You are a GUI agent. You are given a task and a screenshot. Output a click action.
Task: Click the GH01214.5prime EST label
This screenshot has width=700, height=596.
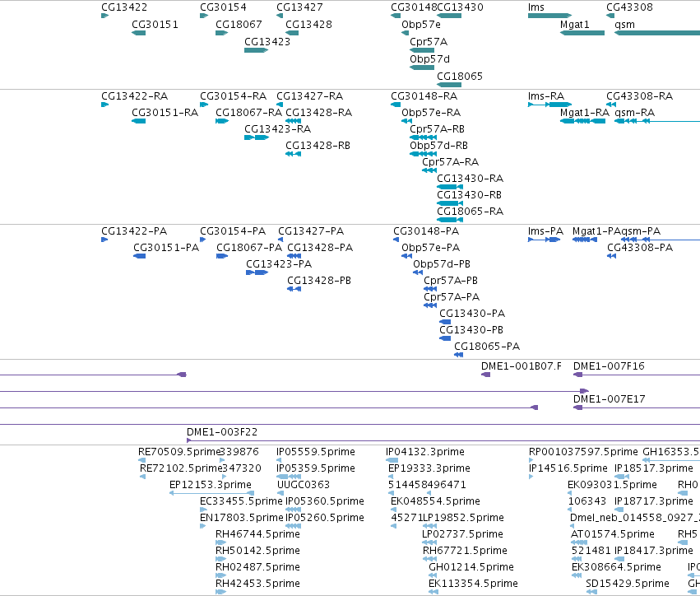tap(471, 567)
